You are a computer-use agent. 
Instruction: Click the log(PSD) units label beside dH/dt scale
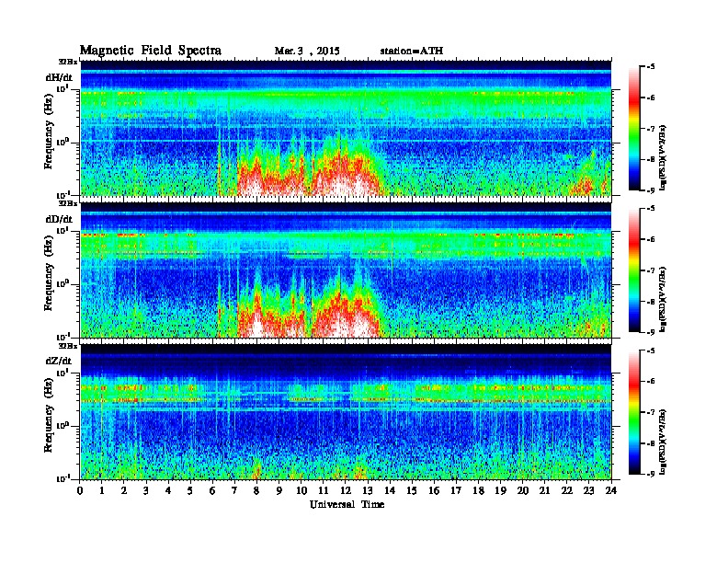click(663, 156)
